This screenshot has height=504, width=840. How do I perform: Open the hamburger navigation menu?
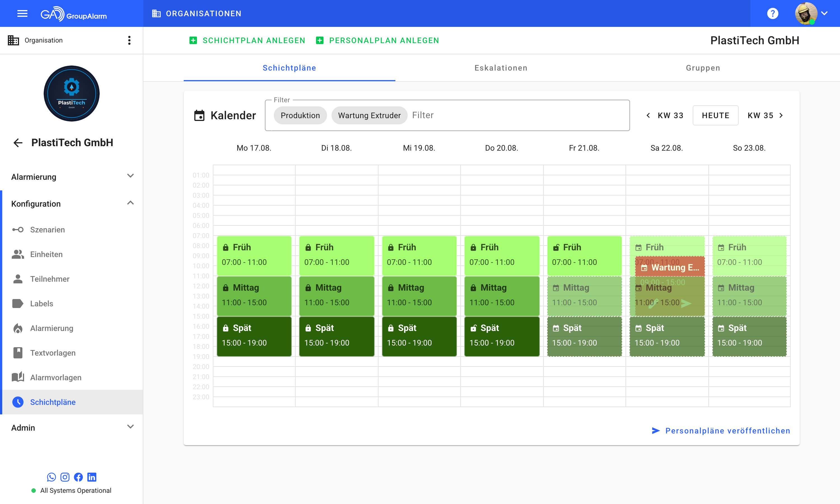click(22, 14)
